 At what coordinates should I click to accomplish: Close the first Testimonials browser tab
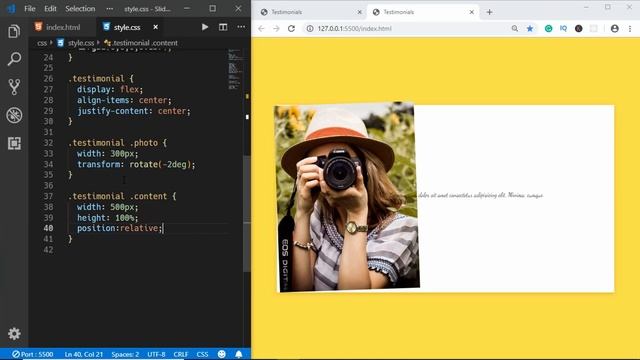(x=360, y=12)
